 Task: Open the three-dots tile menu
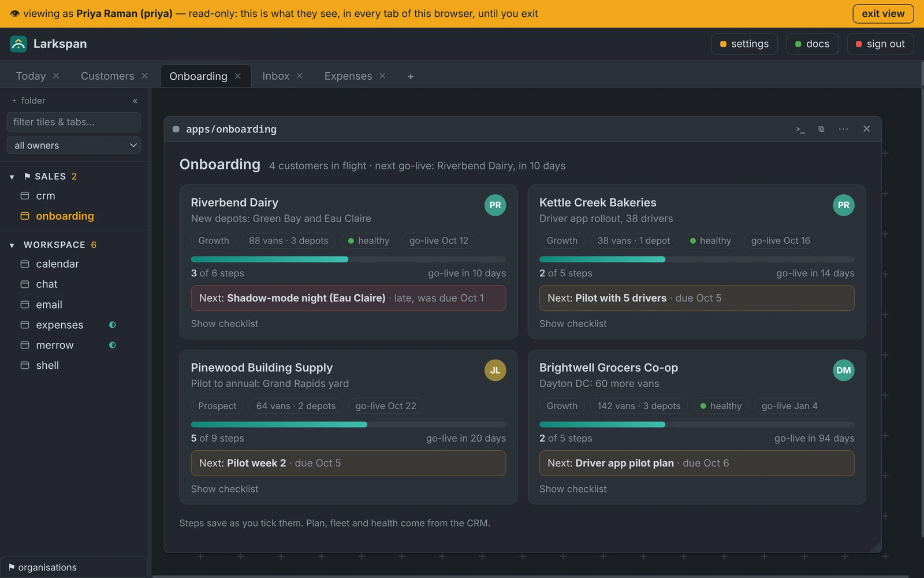pyautogui.click(x=844, y=129)
